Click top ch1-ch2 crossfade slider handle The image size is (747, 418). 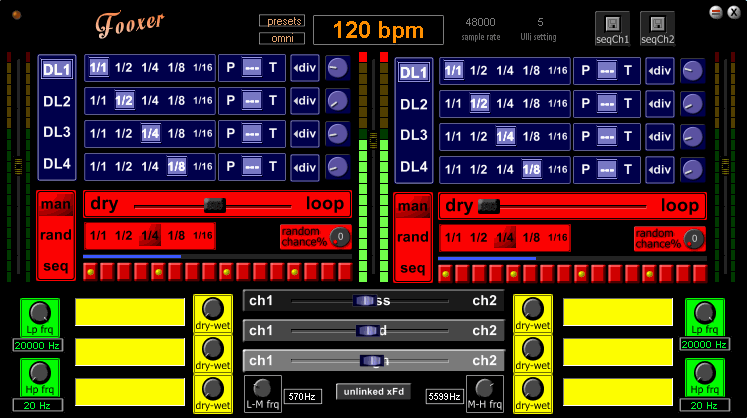click(x=365, y=301)
